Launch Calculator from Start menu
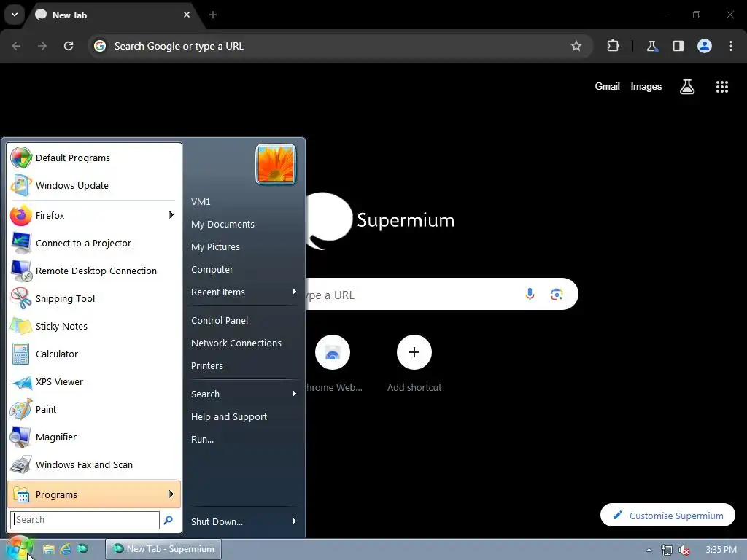The width and height of the screenshot is (747, 560). 94,354
